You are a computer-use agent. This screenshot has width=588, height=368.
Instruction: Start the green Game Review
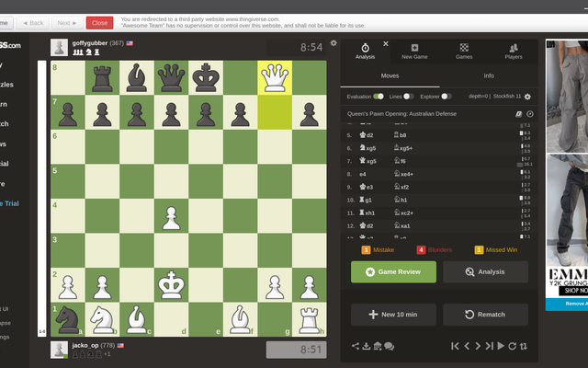pos(393,272)
